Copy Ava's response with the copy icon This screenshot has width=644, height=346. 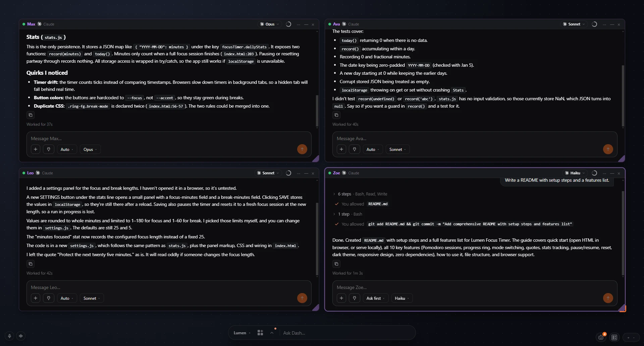pyautogui.click(x=336, y=115)
